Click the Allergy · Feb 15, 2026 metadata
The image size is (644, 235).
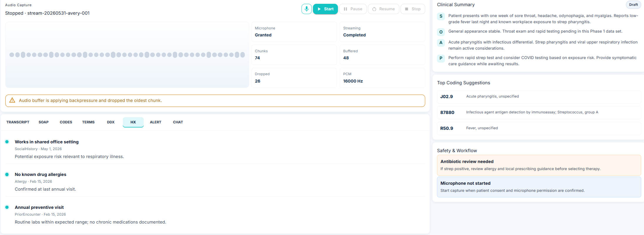point(33,182)
